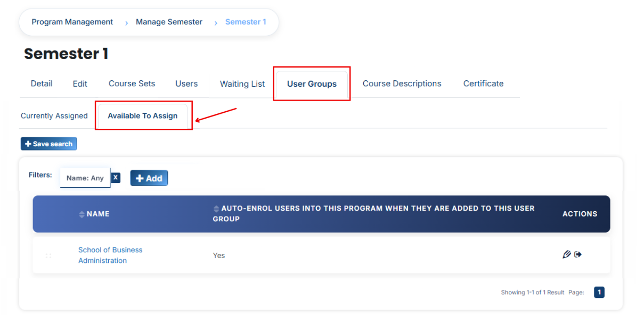This screenshot has width=644, height=324.
Task: Open the User Groups tab
Action: 312,84
